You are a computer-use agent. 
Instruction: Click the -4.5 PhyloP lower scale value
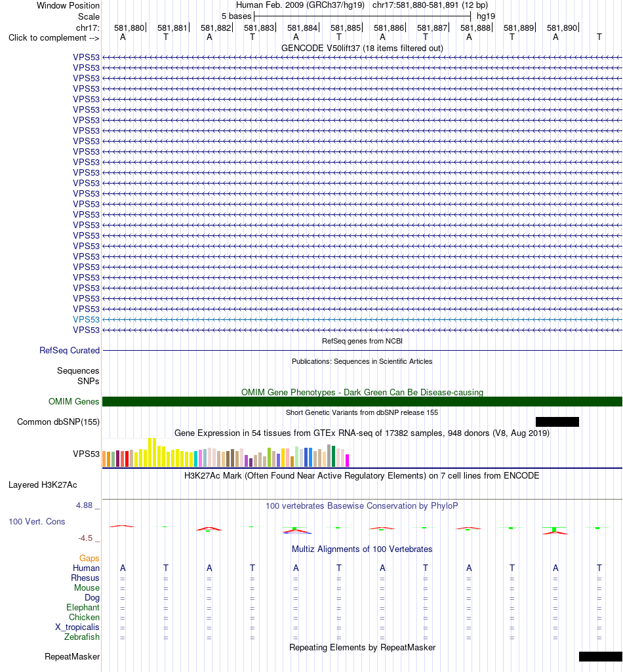click(85, 538)
